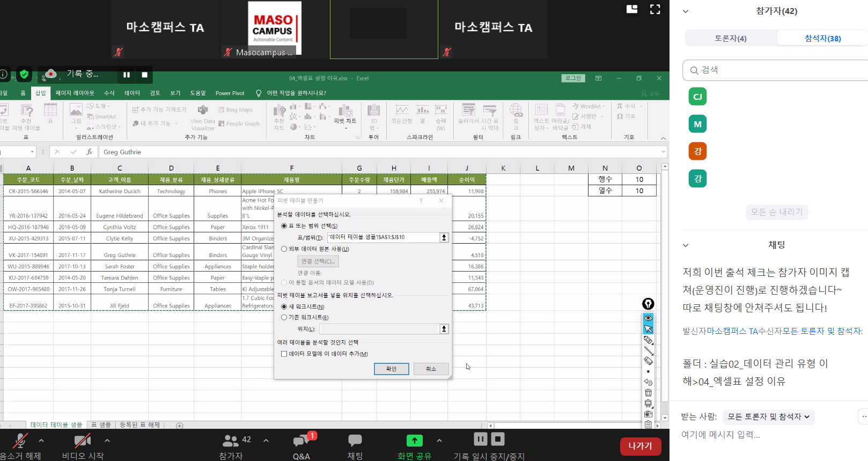Image resolution: width=868 pixels, height=461 pixels.
Task: Click the participant search field
Action: pos(778,70)
